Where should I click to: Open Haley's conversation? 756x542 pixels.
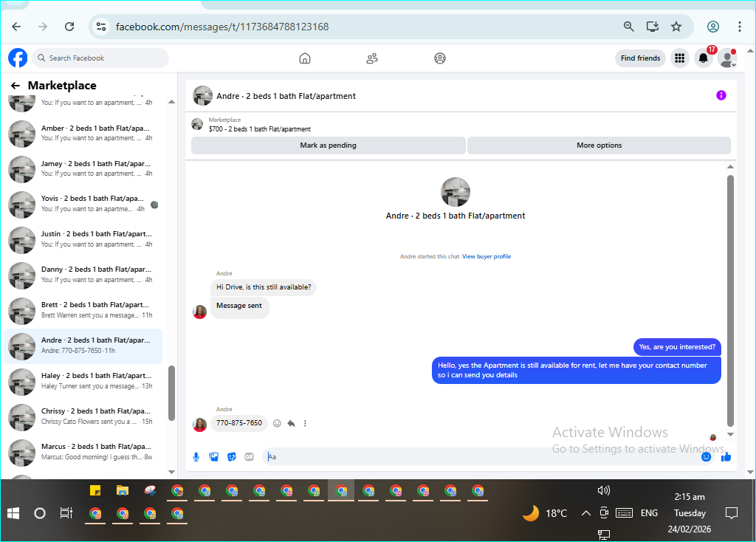click(x=83, y=382)
